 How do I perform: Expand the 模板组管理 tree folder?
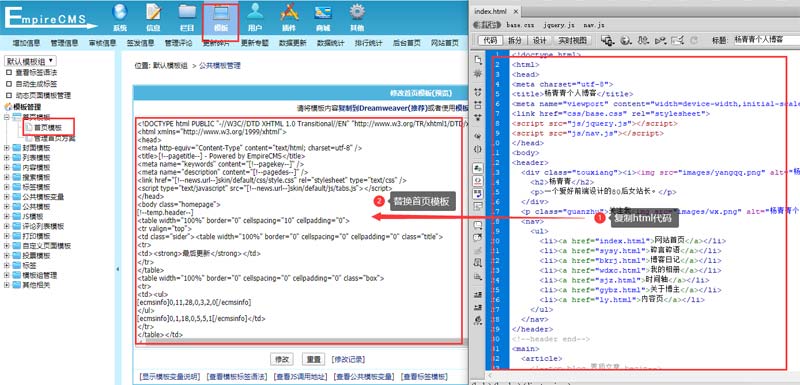(x=7, y=275)
